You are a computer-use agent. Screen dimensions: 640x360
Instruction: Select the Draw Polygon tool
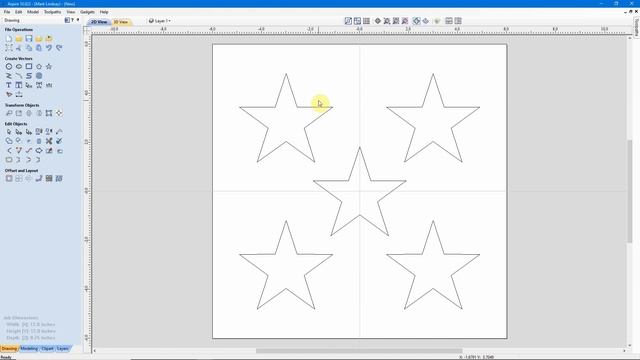39,66
